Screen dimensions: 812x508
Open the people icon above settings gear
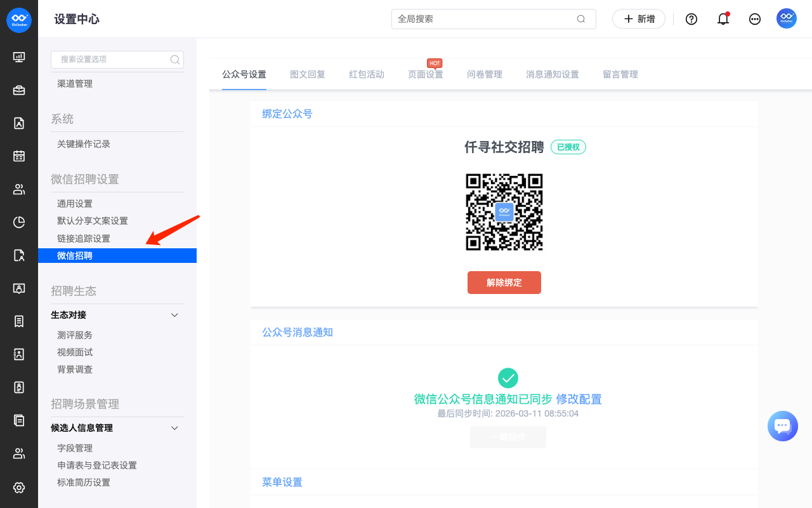(19, 453)
